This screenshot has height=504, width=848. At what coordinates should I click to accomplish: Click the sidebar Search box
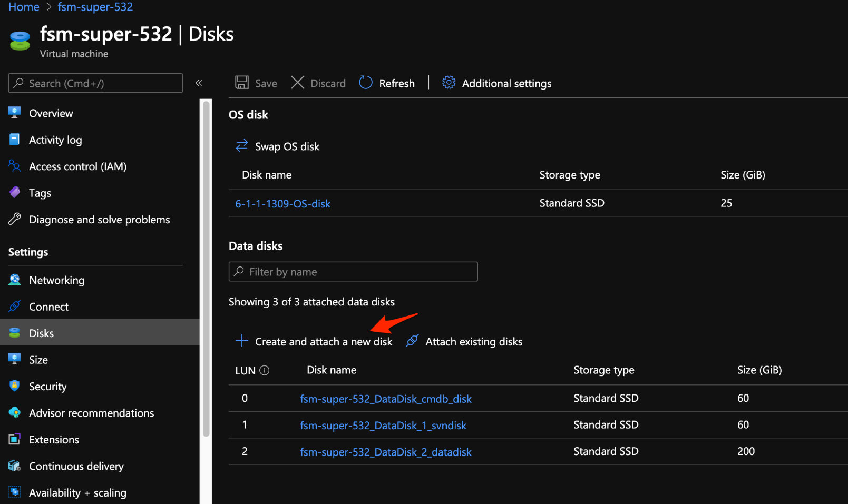pos(95,83)
